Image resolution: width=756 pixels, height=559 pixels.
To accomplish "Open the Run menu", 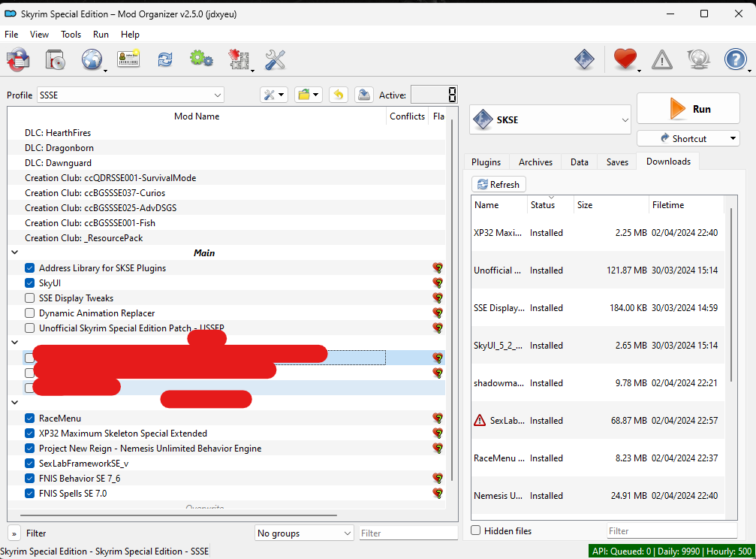I will click(x=101, y=35).
